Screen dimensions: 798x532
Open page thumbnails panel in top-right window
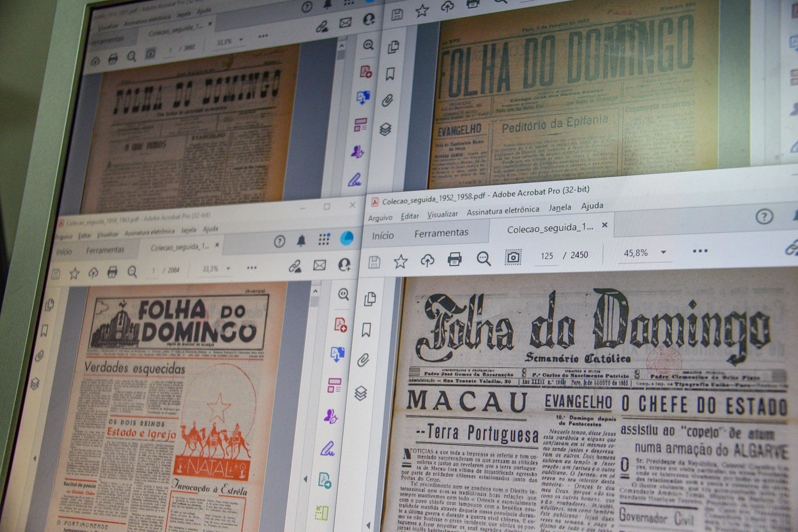(393, 47)
